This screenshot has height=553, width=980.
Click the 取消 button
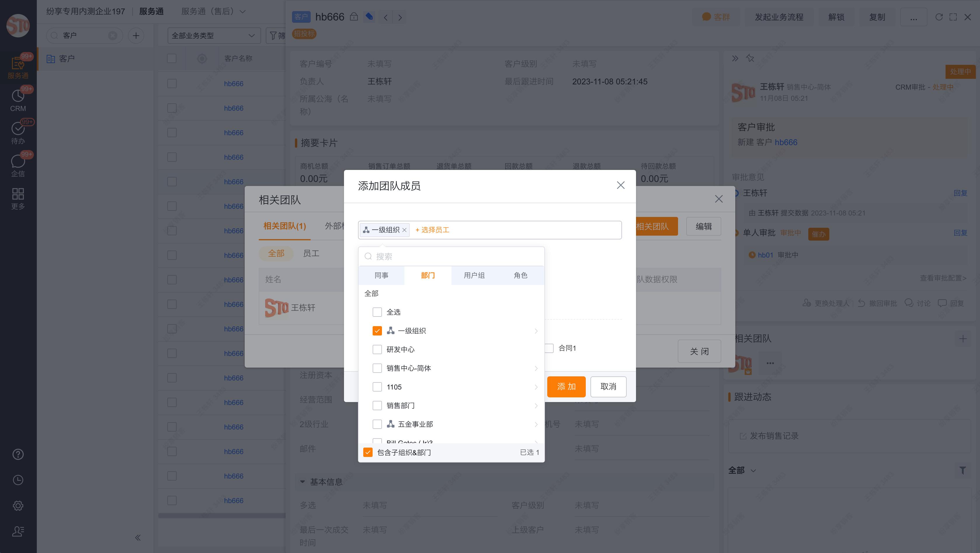pos(608,386)
